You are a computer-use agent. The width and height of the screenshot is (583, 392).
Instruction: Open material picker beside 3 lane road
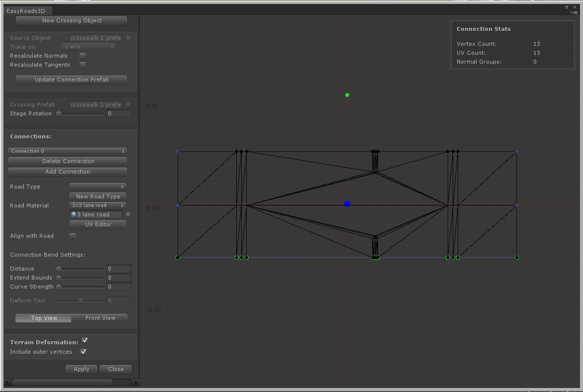(128, 214)
